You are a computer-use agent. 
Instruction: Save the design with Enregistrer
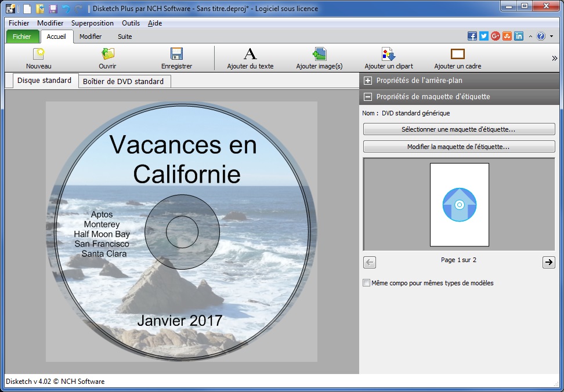pyautogui.click(x=176, y=58)
